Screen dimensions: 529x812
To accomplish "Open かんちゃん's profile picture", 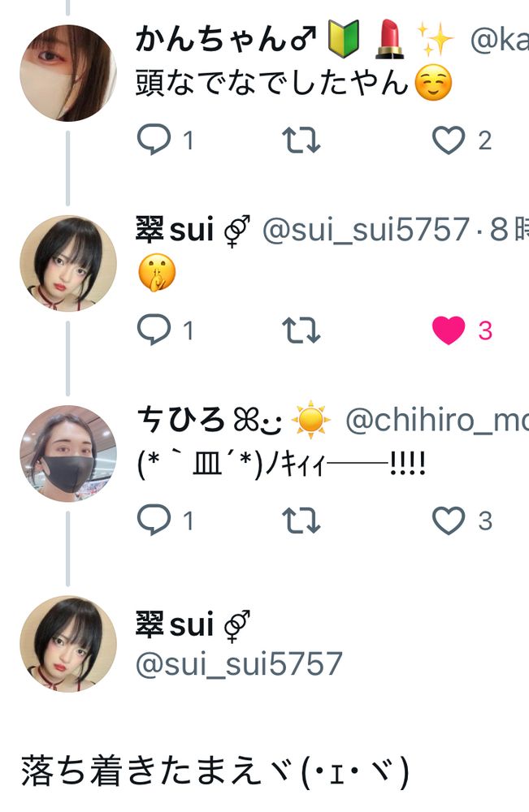I will pos(68,73).
